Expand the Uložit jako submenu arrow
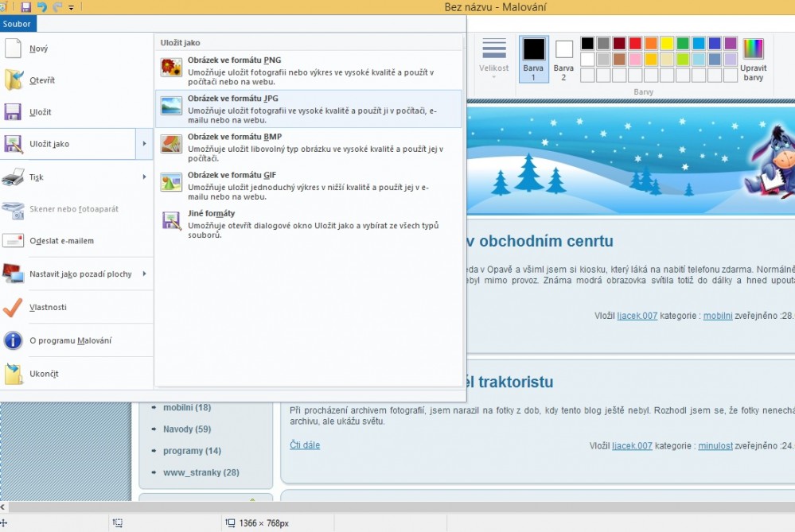 (144, 144)
